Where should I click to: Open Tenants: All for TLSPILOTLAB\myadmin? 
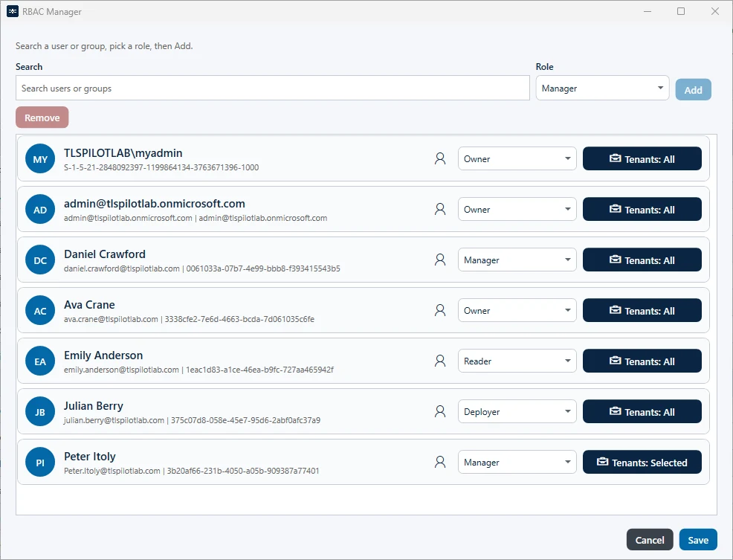642,158
